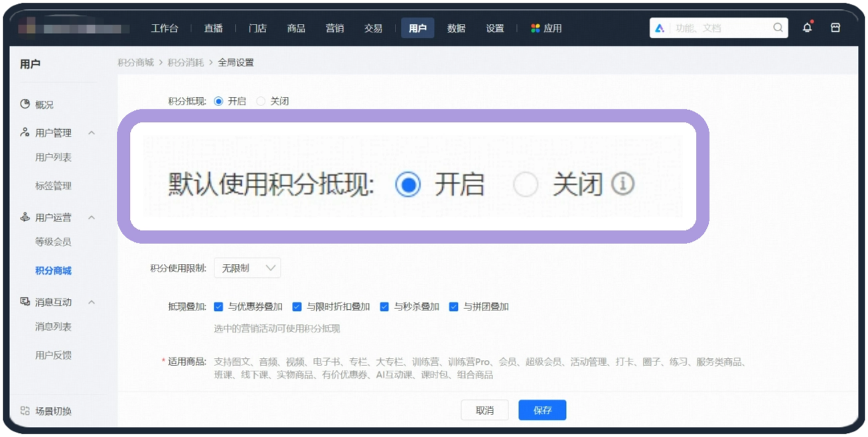Click the 保存 save button

point(542,410)
